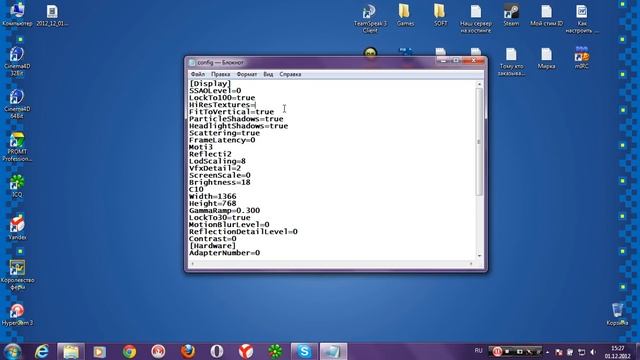640x360 pixels.
Task: Click the Компьютер desktop icon
Action: pos(17,15)
